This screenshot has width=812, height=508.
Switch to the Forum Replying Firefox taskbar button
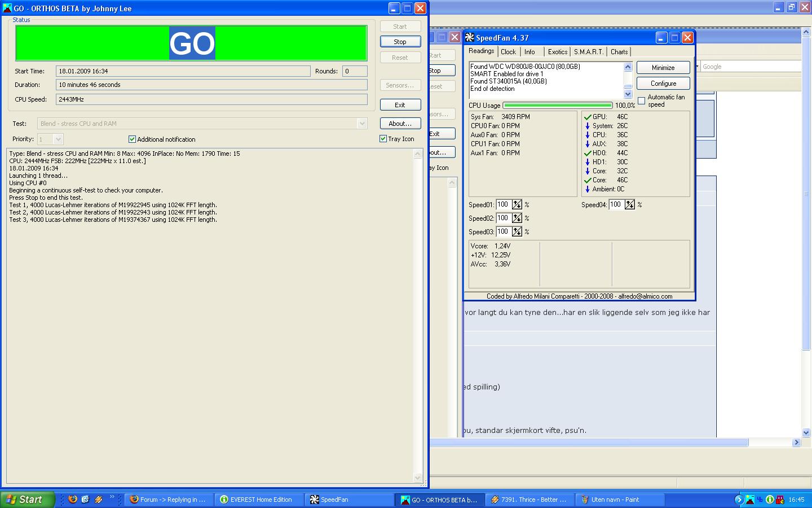pos(169,500)
